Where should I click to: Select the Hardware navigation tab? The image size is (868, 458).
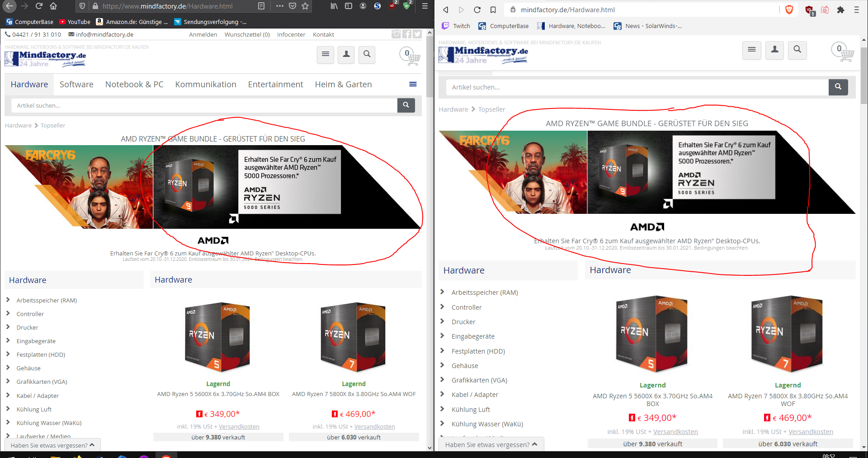(29, 85)
